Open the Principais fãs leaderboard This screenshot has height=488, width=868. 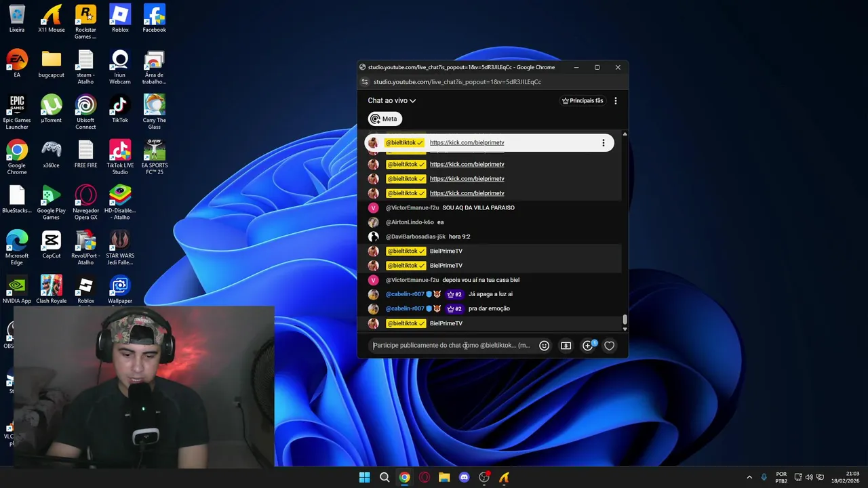(x=583, y=101)
